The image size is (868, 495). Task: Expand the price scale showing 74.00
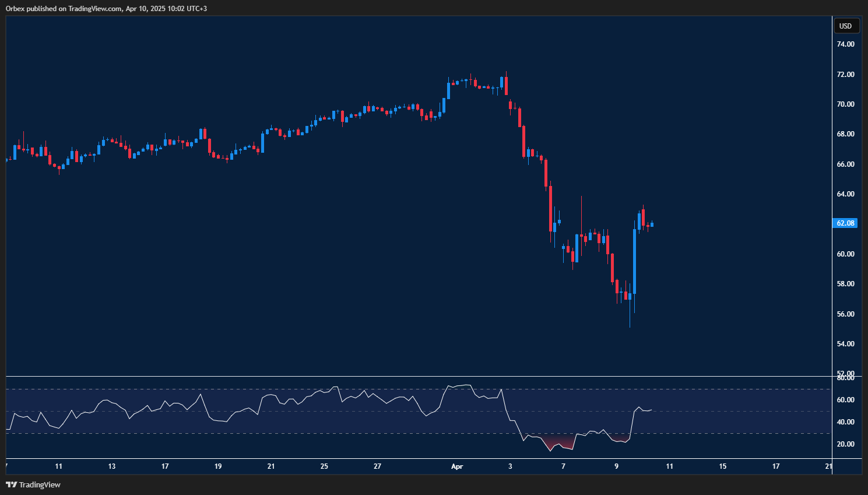845,44
